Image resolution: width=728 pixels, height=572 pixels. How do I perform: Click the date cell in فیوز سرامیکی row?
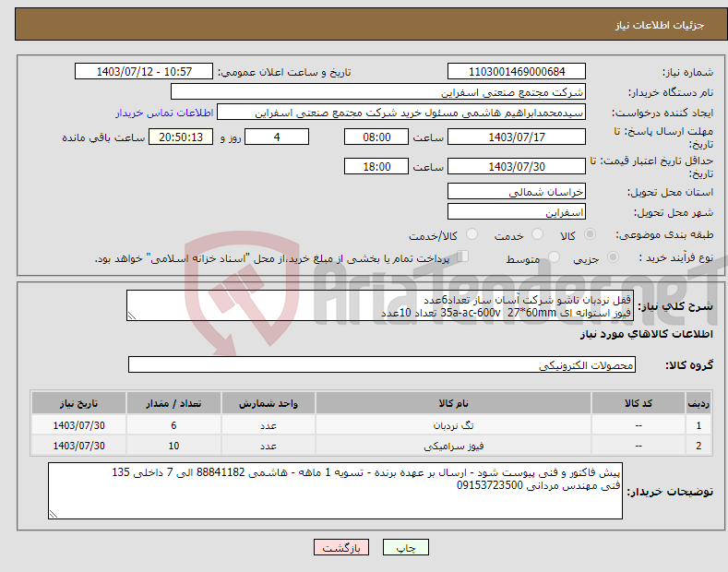click(x=79, y=446)
